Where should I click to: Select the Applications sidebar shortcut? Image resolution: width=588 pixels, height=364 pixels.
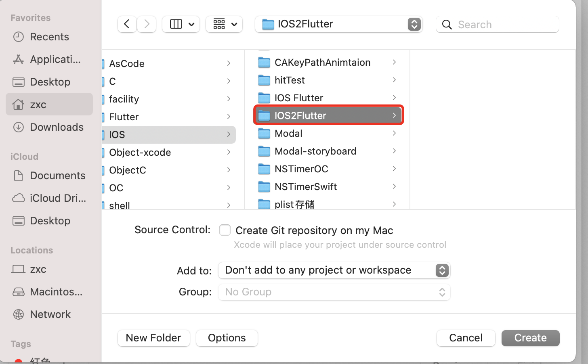coord(49,59)
